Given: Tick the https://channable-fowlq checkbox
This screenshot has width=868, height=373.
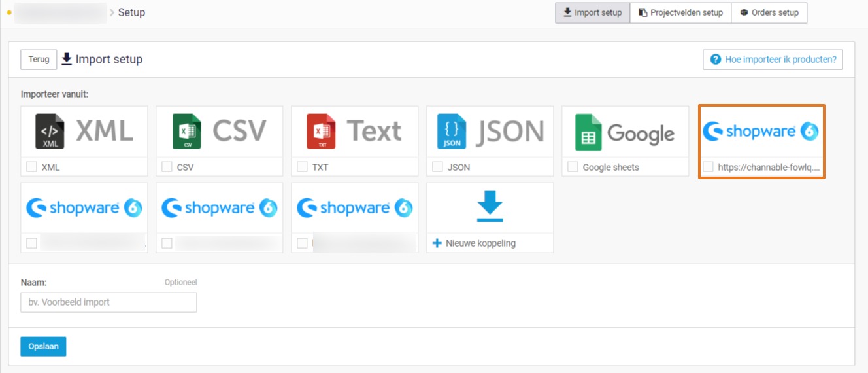Looking at the screenshot, I should tap(708, 167).
